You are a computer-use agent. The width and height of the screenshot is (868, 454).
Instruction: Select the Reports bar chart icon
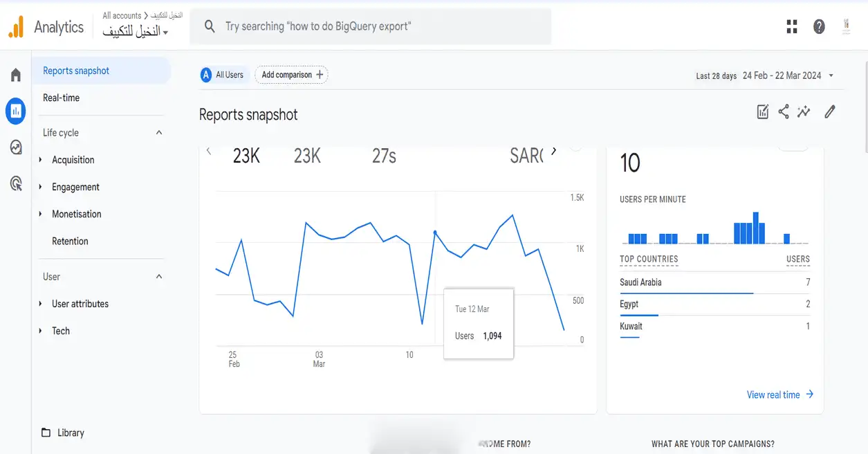pos(16,111)
